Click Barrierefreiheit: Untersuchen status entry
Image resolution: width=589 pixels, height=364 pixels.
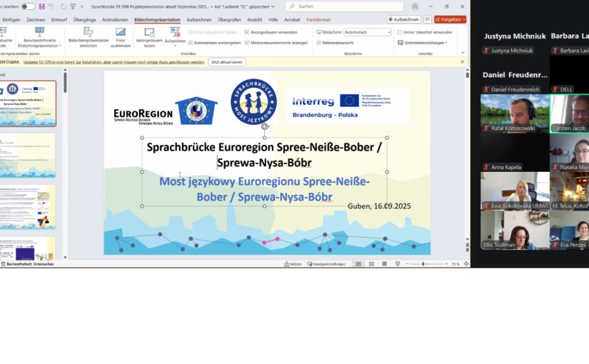pos(27,264)
